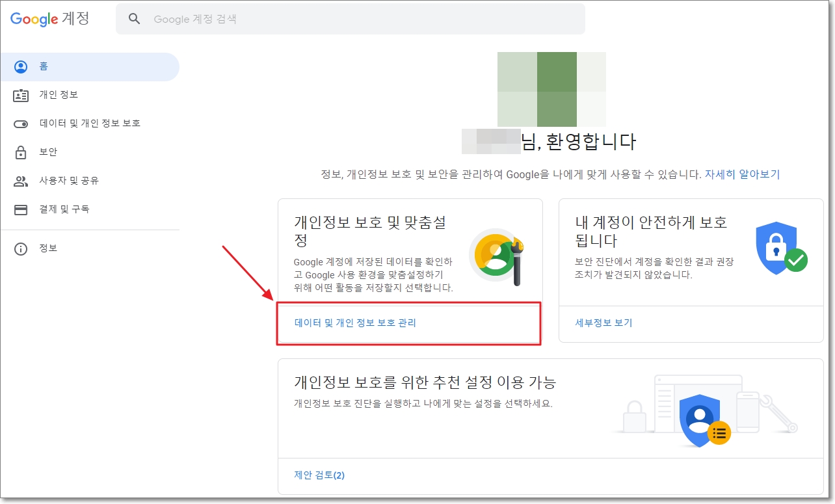The image size is (835, 504).
Task: Click the 개인 정보 ID card icon
Action: (x=21, y=96)
